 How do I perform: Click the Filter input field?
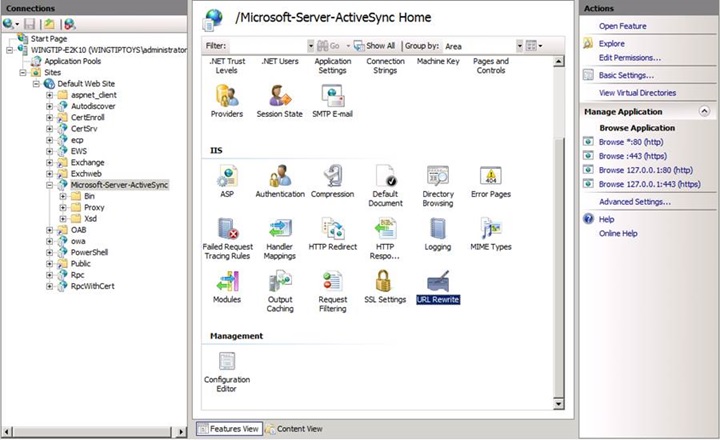click(267, 46)
